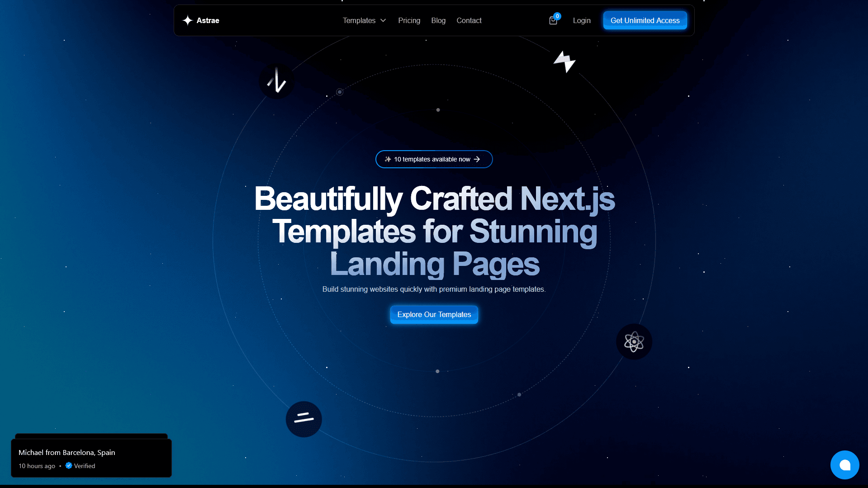
Task: Click the sparkle icon in templates pill
Action: coord(388,159)
